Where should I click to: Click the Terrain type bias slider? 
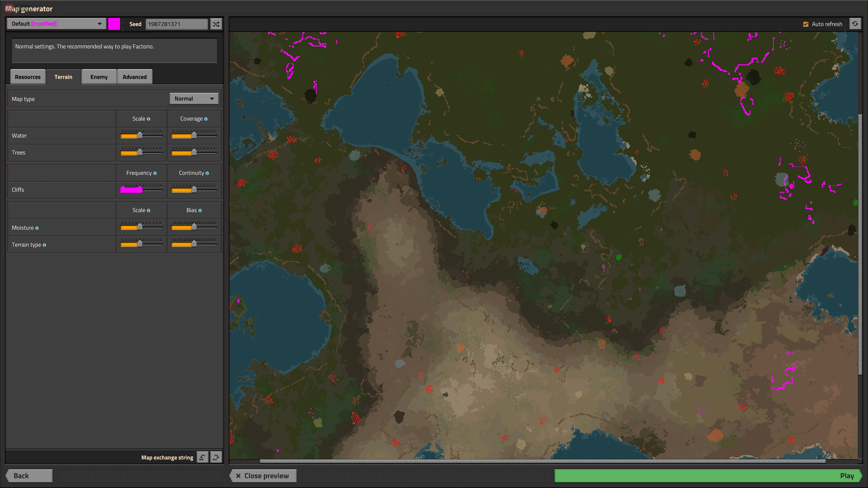click(x=194, y=243)
